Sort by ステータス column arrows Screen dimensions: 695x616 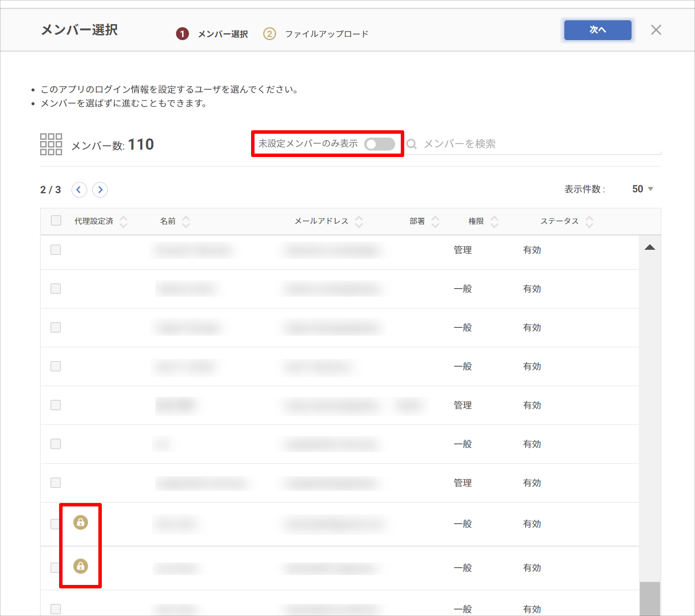pos(589,222)
